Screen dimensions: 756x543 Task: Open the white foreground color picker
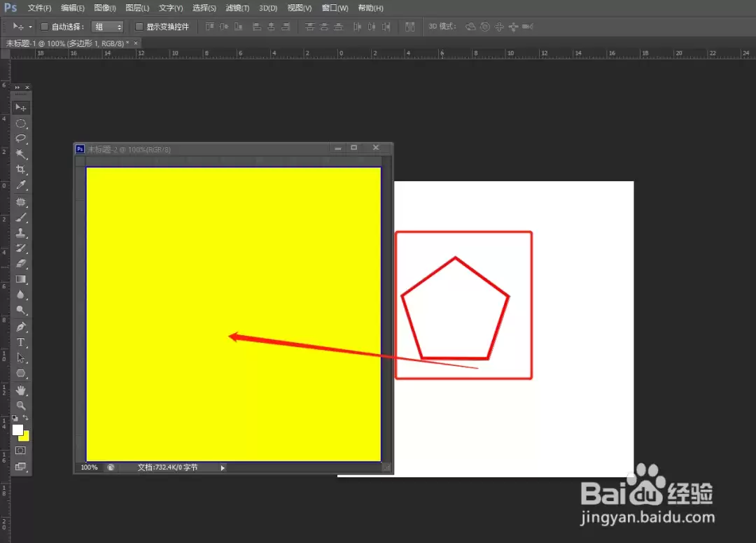tap(17, 430)
